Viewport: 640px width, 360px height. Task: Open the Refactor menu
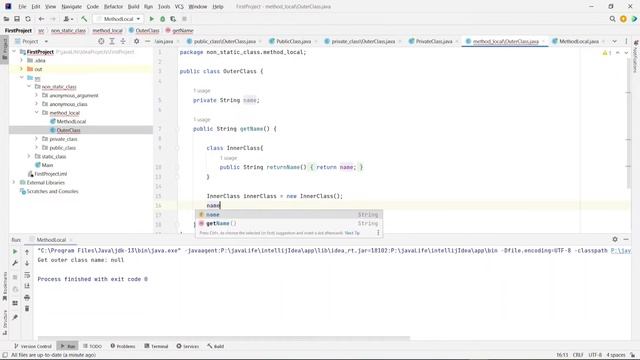(113, 7)
